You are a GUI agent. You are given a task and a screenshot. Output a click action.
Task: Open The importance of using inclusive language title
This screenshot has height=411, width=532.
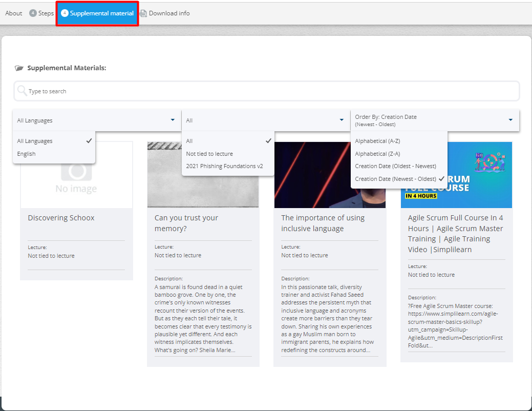323,223
